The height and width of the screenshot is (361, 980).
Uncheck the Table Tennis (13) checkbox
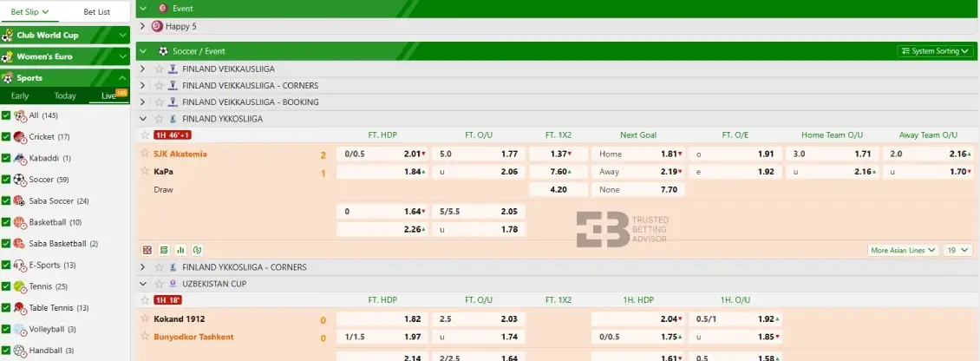(x=6, y=308)
